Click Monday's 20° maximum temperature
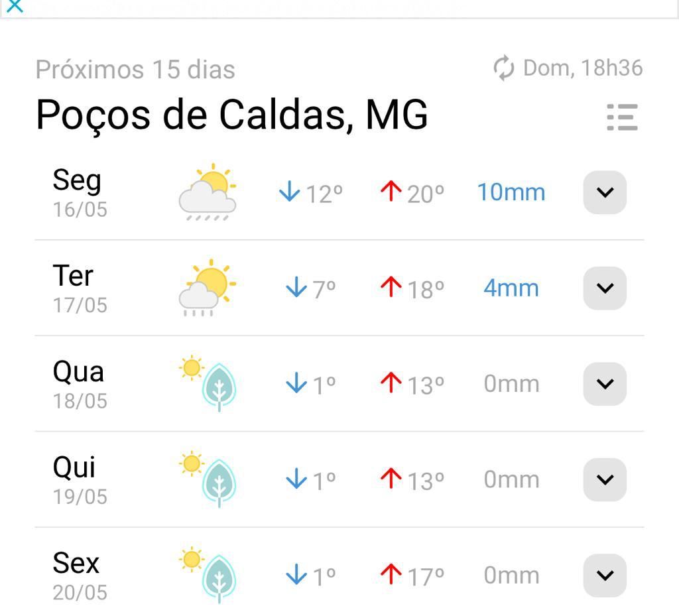The image size is (679, 616). point(412,193)
